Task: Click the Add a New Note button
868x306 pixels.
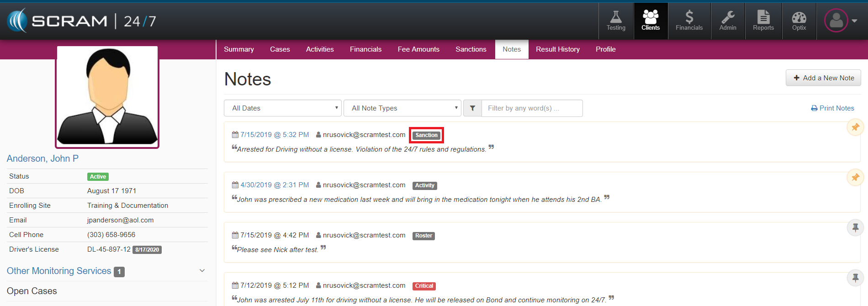Action: click(x=823, y=78)
